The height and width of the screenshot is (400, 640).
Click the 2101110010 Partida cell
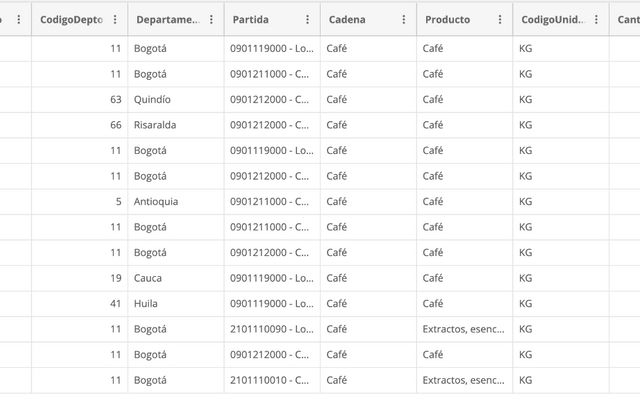(x=271, y=380)
